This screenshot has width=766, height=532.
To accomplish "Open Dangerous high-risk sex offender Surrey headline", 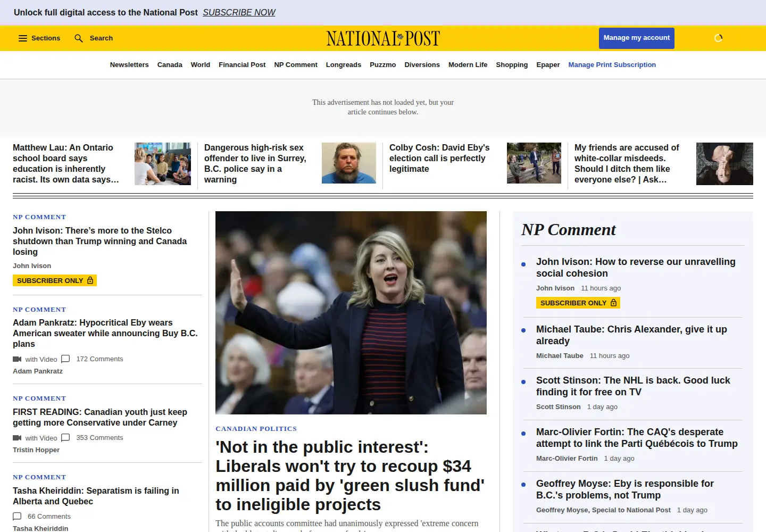I will pyautogui.click(x=256, y=163).
